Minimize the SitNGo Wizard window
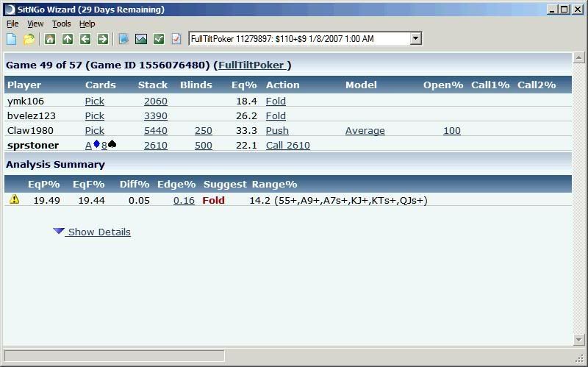The height and width of the screenshot is (367, 588). click(x=552, y=10)
